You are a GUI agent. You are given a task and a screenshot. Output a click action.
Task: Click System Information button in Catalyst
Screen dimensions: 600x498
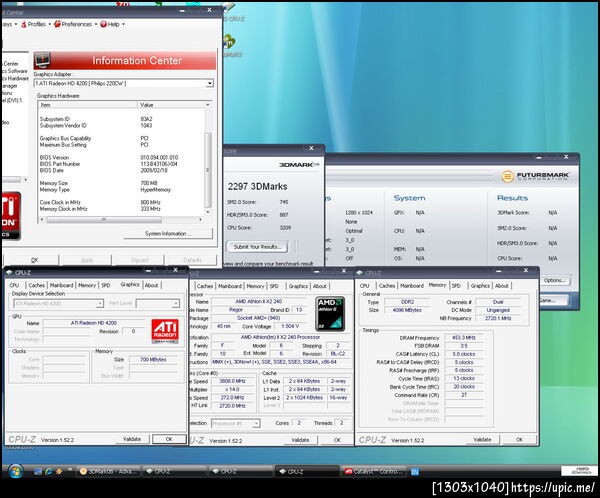(x=168, y=233)
